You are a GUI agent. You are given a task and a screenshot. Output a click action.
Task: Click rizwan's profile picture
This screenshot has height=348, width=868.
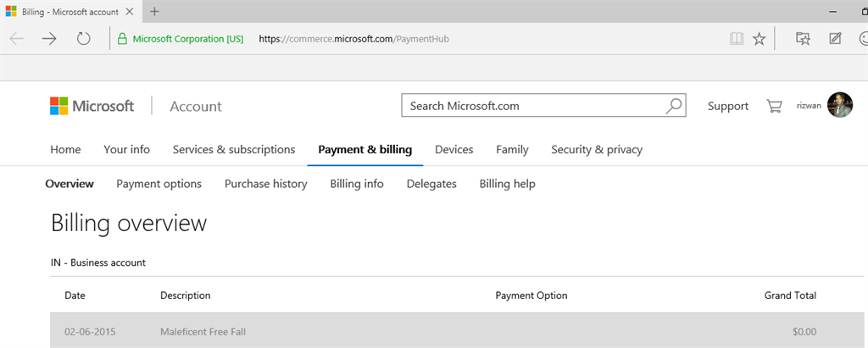[x=839, y=106]
